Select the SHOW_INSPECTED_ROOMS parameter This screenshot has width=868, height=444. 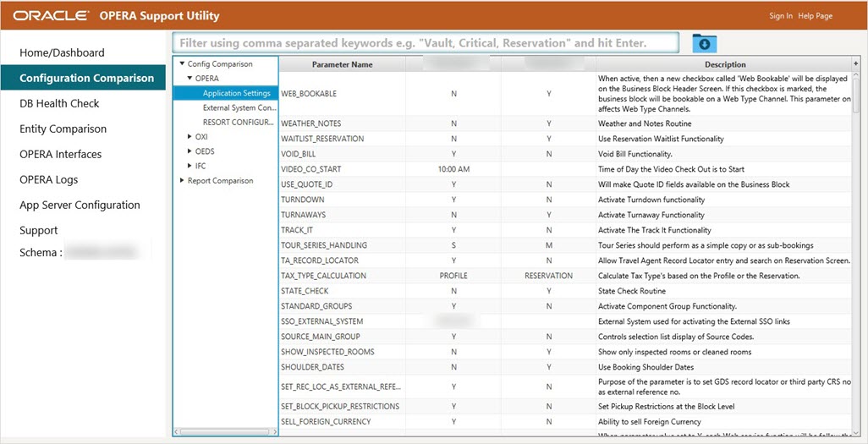click(327, 352)
